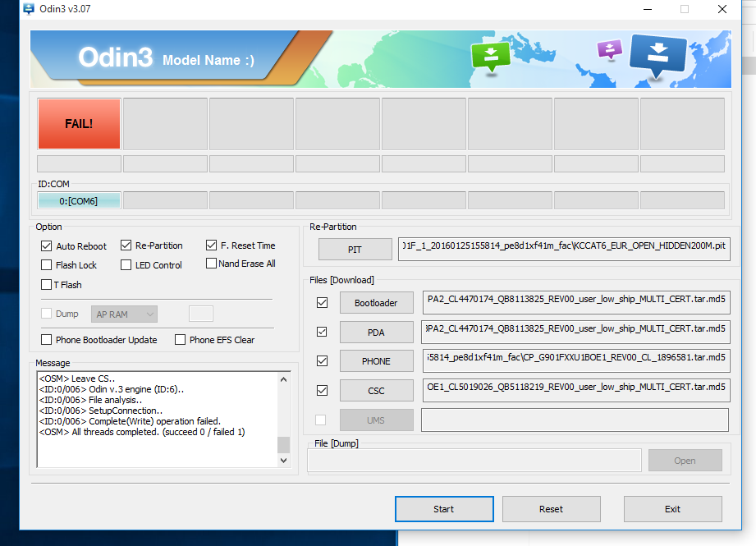Start the flashing process
The image size is (756, 546).
(444, 509)
